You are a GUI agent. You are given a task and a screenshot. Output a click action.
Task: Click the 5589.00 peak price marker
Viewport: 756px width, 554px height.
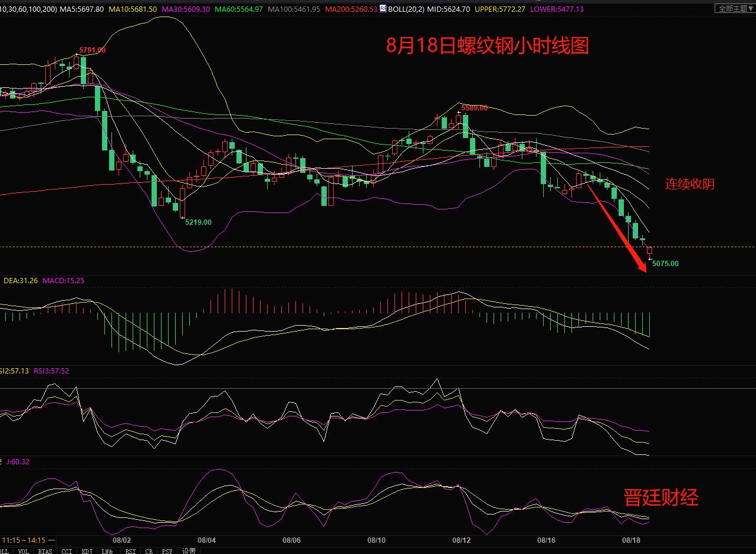[x=475, y=108]
